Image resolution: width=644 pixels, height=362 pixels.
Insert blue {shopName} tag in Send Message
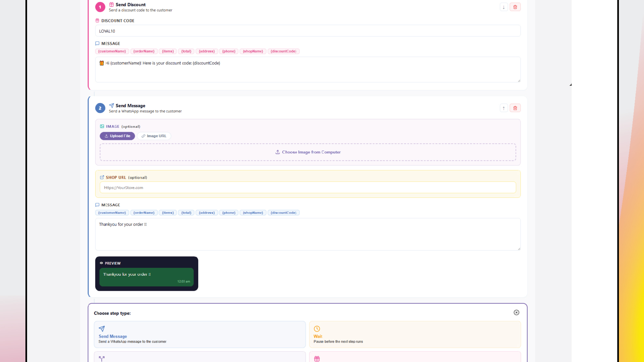253,213
